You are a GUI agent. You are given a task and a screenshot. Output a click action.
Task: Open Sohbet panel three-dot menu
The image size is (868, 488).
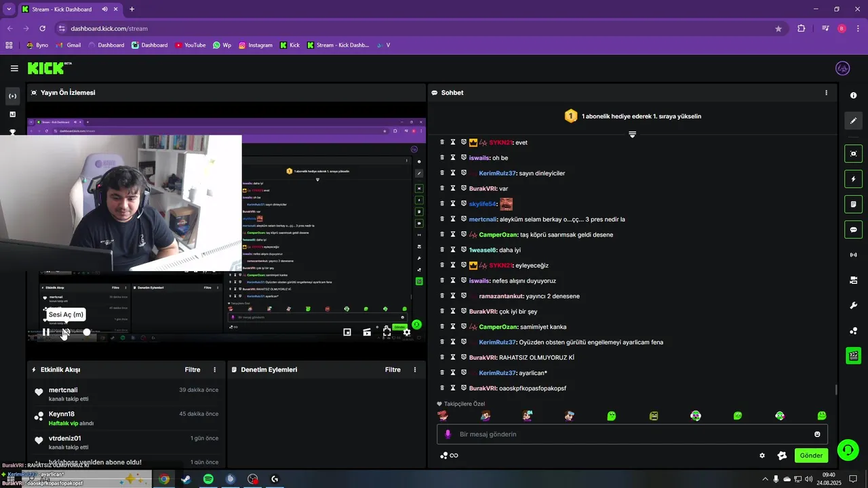(x=826, y=93)
